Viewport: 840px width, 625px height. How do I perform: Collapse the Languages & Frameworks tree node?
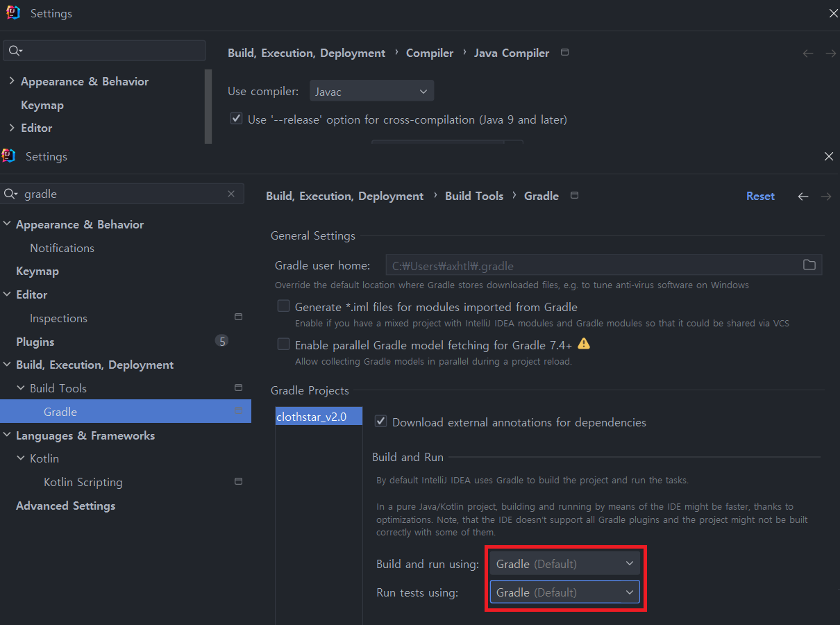point(7,435)
